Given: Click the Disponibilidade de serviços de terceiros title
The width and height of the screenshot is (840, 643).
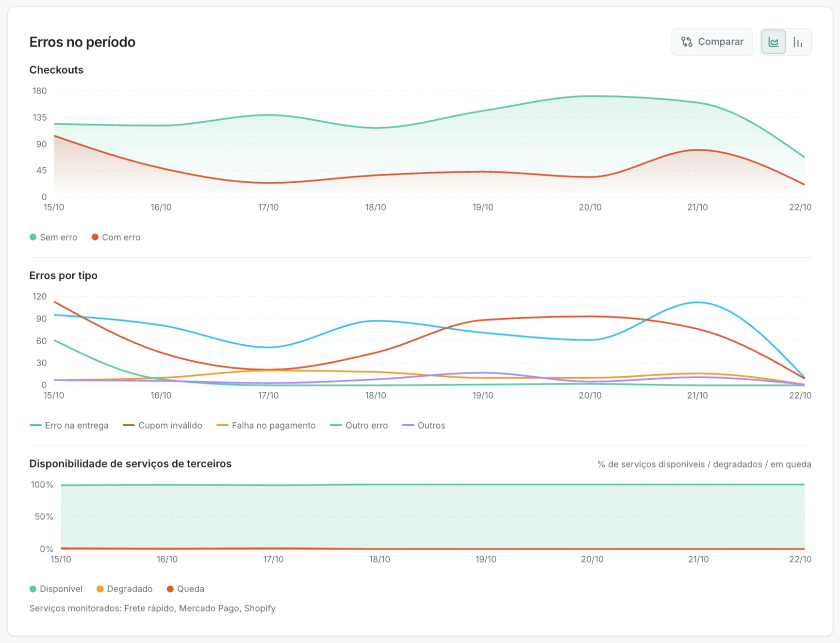Looking at the screenshot, I should (131, 464).
